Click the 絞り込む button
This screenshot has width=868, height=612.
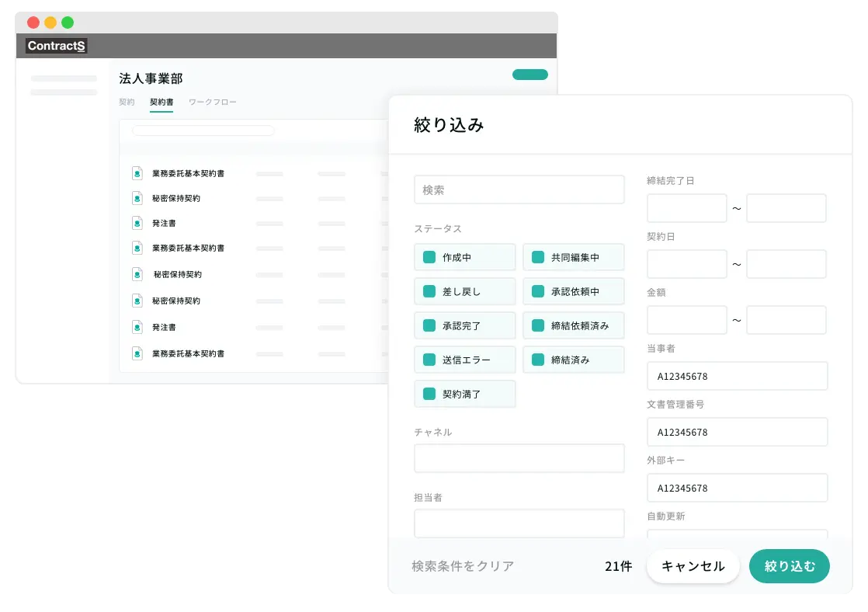pyautogui.click(x=790, y=566)
